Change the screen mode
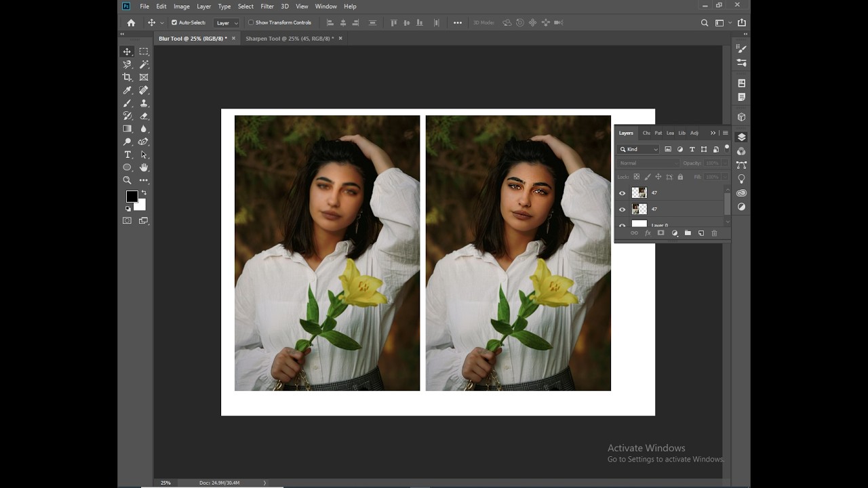868x488 pixels. click(144, 220)
